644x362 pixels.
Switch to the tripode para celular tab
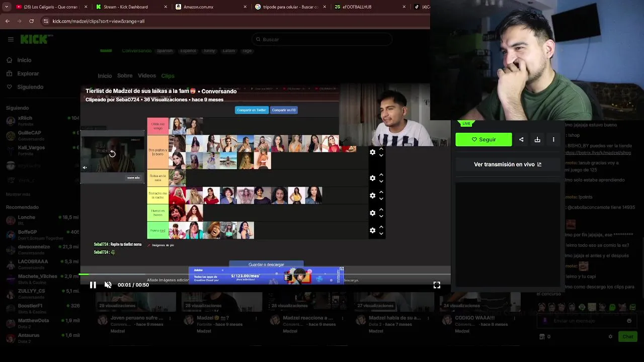click(x=288, y=7)
